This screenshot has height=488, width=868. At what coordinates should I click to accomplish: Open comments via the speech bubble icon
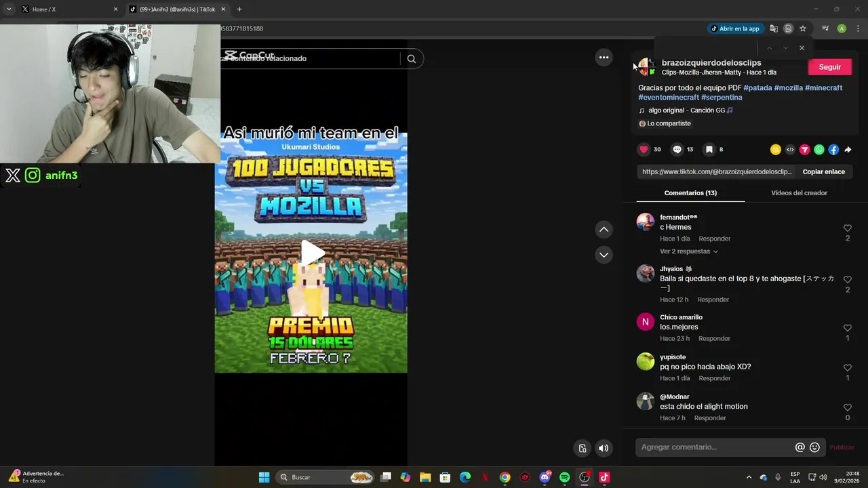(677, 149)
